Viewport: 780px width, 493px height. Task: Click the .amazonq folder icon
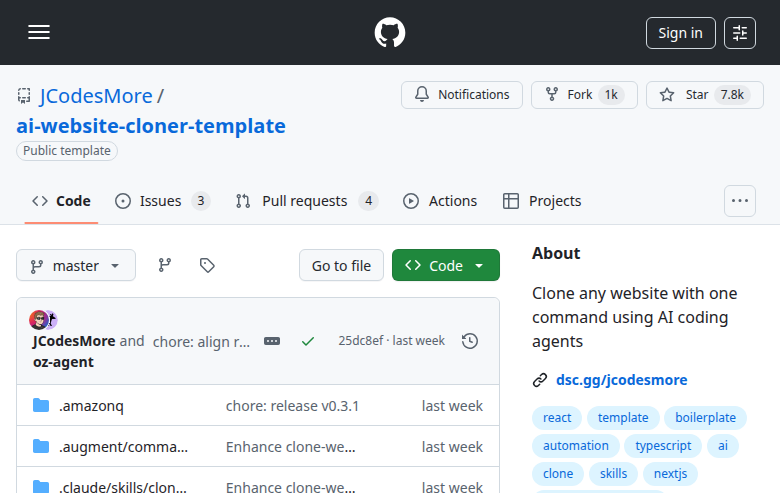[x=41, y=405]
